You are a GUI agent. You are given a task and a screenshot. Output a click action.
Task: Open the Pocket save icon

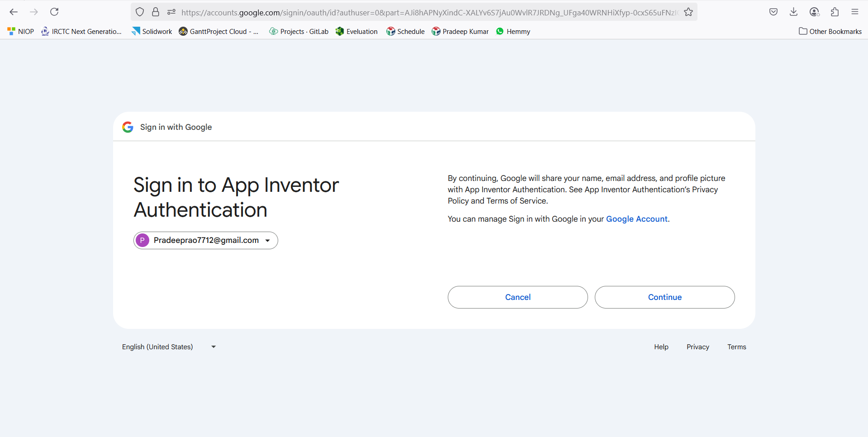(x=773, y=12)
